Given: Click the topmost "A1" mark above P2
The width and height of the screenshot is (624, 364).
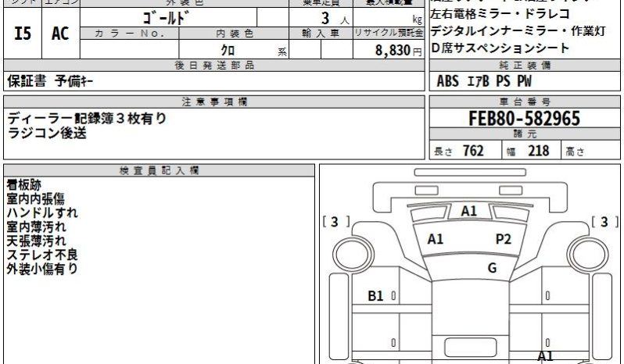Looking at the screenshot, I should 469,211.
